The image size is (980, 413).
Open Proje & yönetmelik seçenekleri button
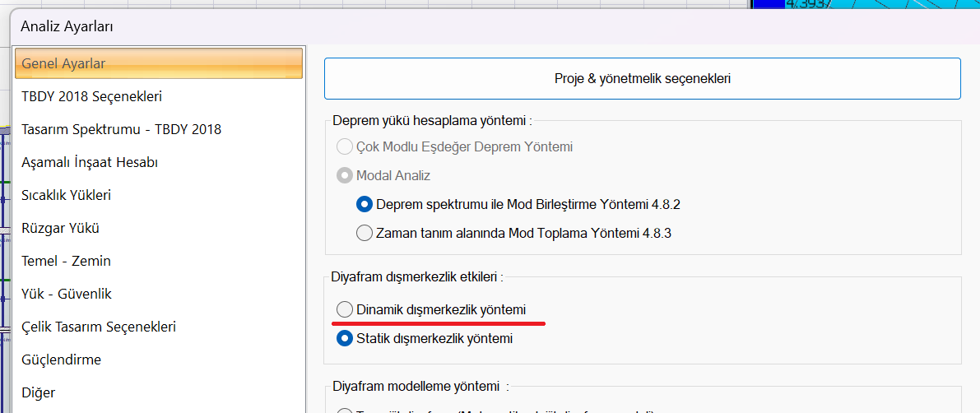pyautogui.click(x=642, y=79)
